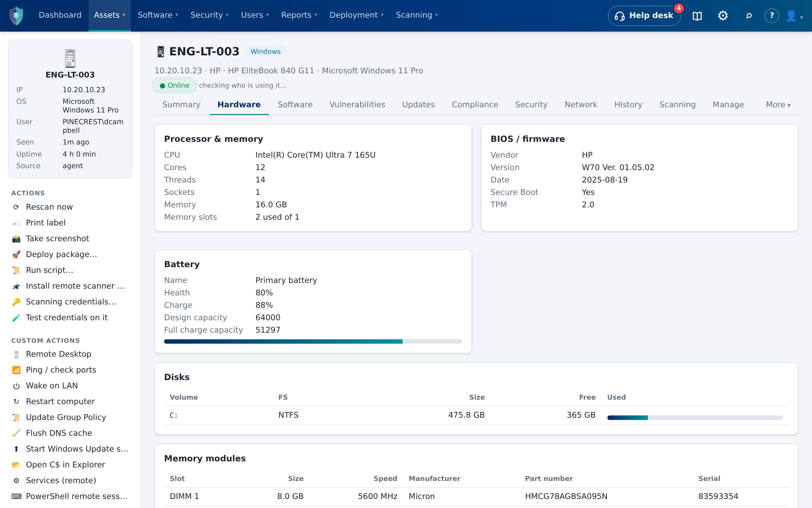Click the C: disk usage bar
The width and height of the screenshot is (812, 508).
(x=695, y=418)
